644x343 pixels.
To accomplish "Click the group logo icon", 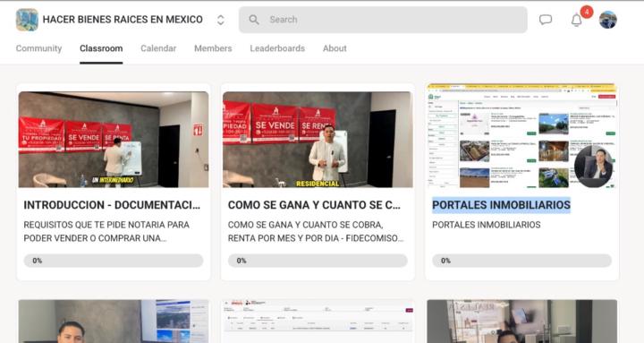I will [x=27, y=20].
